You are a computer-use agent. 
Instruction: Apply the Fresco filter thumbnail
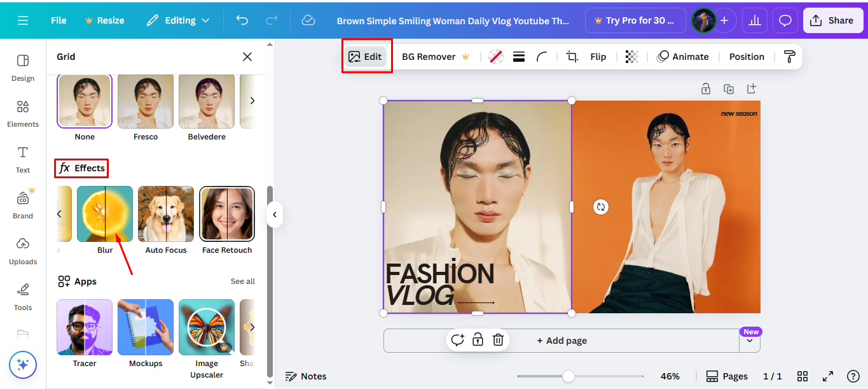[x=146, y=101]
